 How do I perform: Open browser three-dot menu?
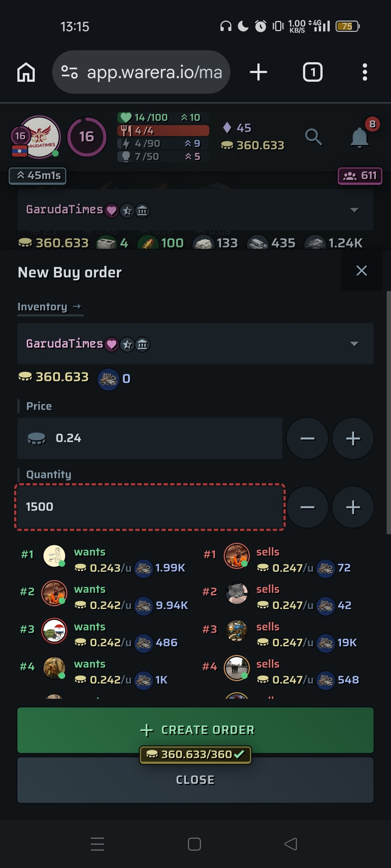[365, 72]
